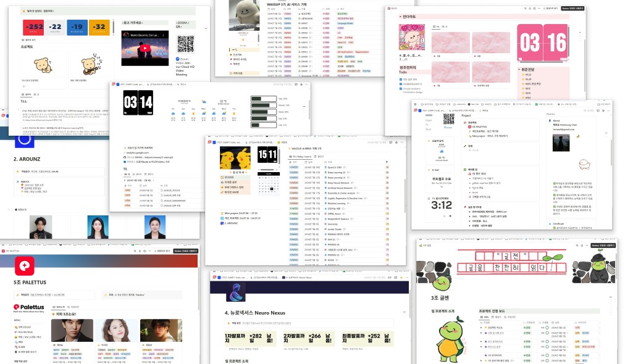Open the man holding camera team photo

41,227
